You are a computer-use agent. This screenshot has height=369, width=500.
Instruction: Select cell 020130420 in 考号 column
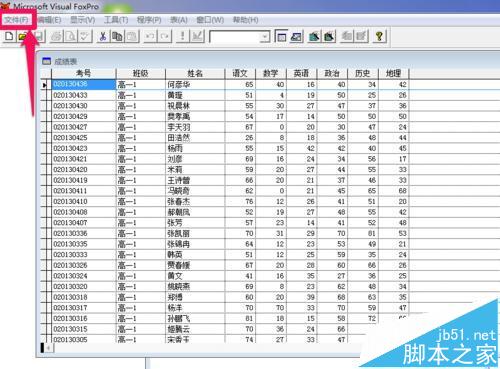coord(84,170)
